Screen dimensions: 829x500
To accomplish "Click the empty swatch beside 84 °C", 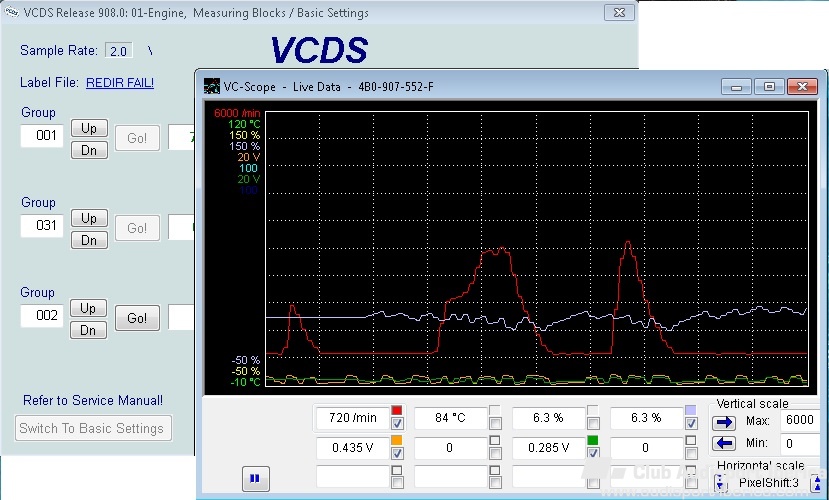I will click(x=495, y=410).
